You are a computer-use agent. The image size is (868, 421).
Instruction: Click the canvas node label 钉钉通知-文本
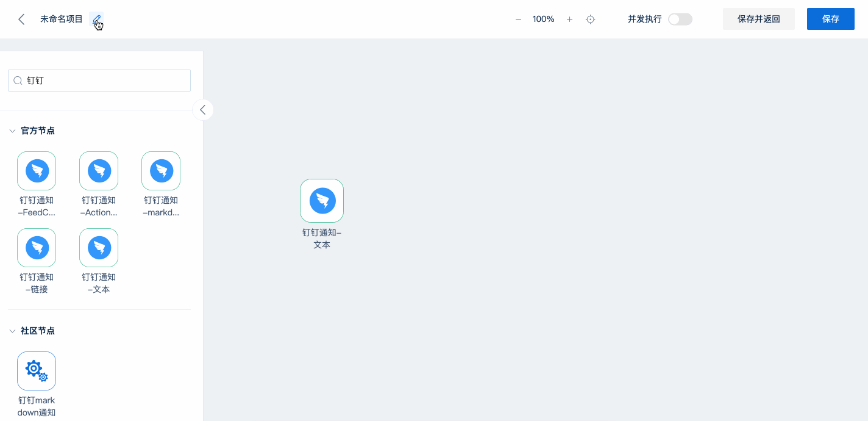tap(322, 239)
